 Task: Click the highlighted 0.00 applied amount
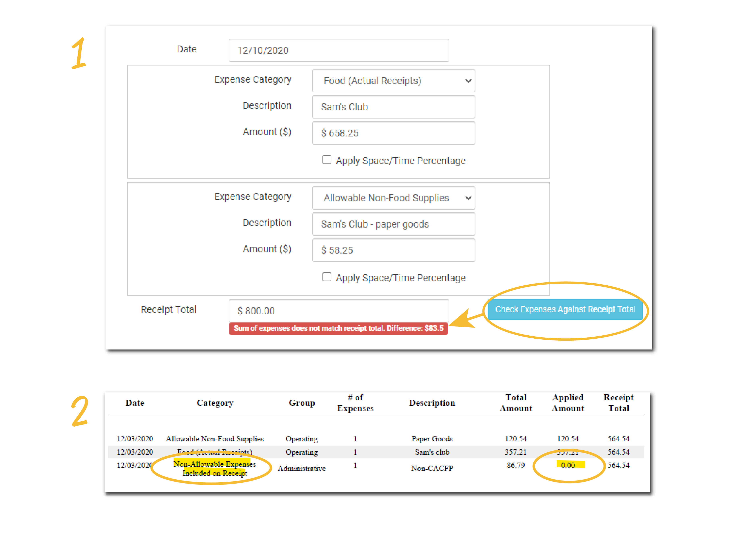tap(568, 465)
